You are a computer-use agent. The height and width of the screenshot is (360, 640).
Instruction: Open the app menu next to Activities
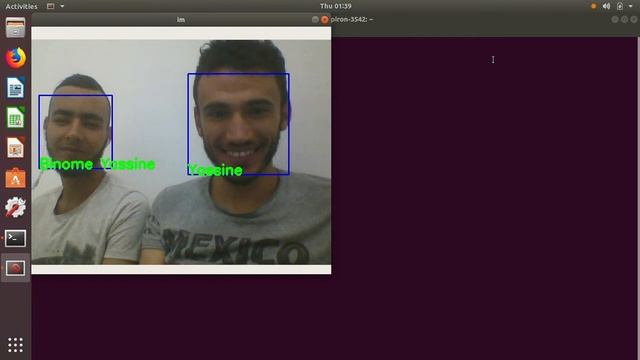(x=55, y=6)
